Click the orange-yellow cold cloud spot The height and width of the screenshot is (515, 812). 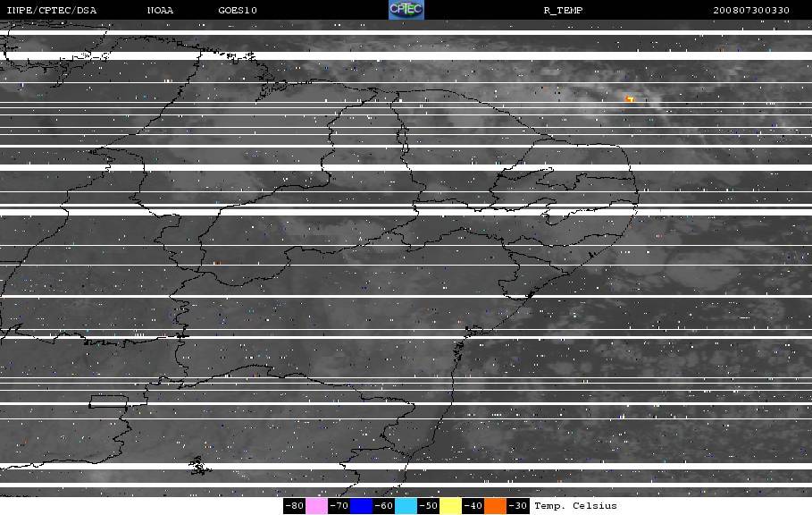[x=629, y=98]
